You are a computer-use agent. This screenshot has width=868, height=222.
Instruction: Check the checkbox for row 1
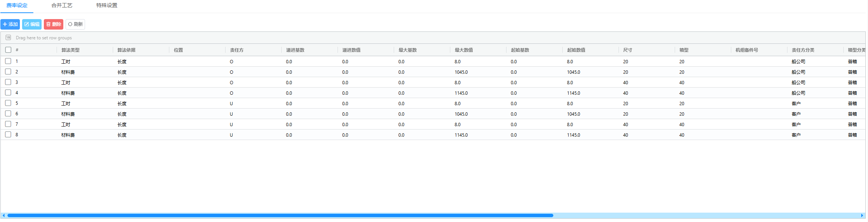(x=8, y=61)
